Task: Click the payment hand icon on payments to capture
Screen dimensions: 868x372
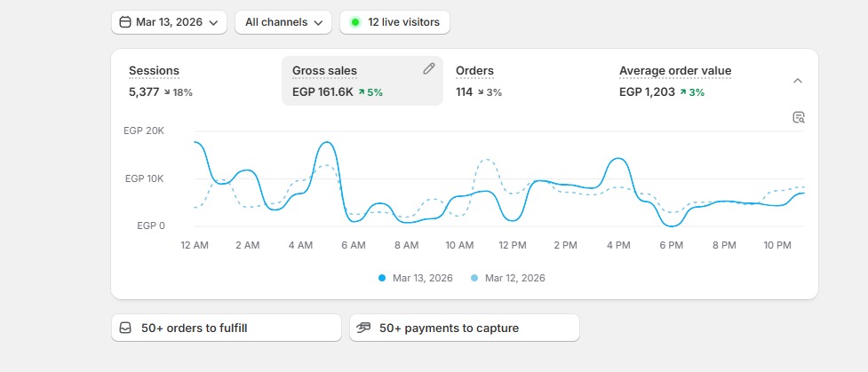Action: 363,328
